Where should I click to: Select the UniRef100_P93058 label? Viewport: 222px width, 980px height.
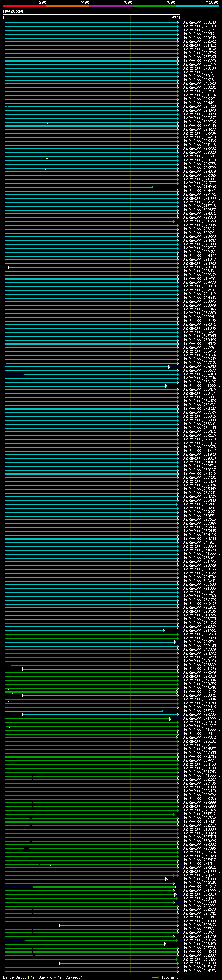click(199, 688)
